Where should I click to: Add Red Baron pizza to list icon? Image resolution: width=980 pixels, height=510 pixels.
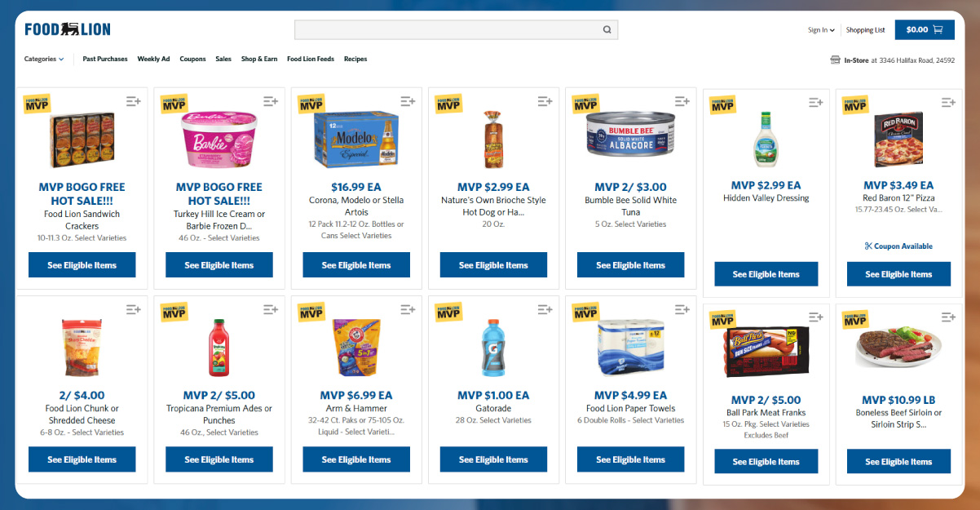948,102
